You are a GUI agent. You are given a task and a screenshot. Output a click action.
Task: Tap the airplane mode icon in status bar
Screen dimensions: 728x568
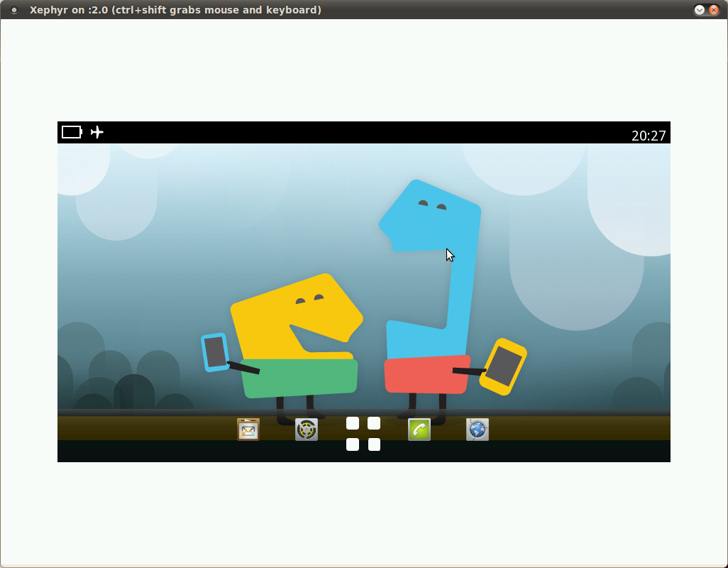click(x=97, y=132)
